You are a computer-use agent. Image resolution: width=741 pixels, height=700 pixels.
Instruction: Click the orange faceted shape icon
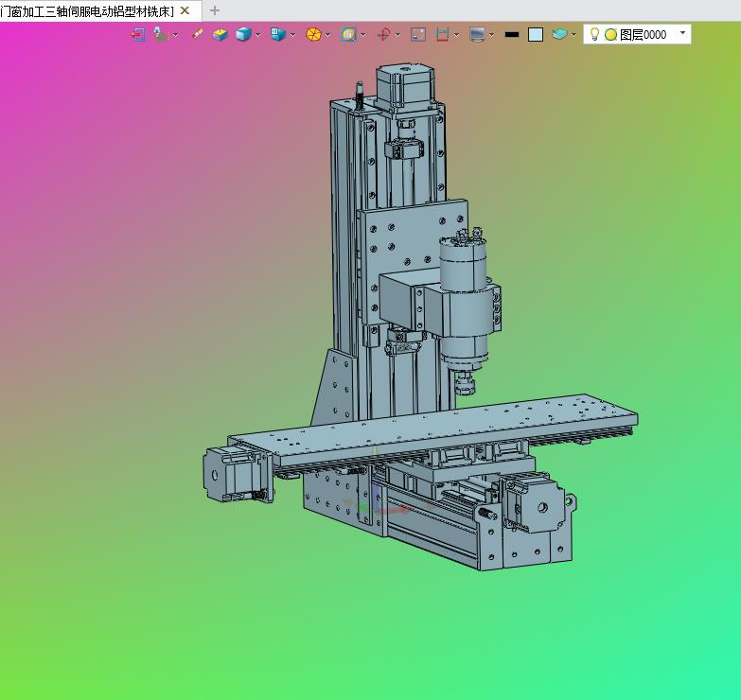[313, 34]
